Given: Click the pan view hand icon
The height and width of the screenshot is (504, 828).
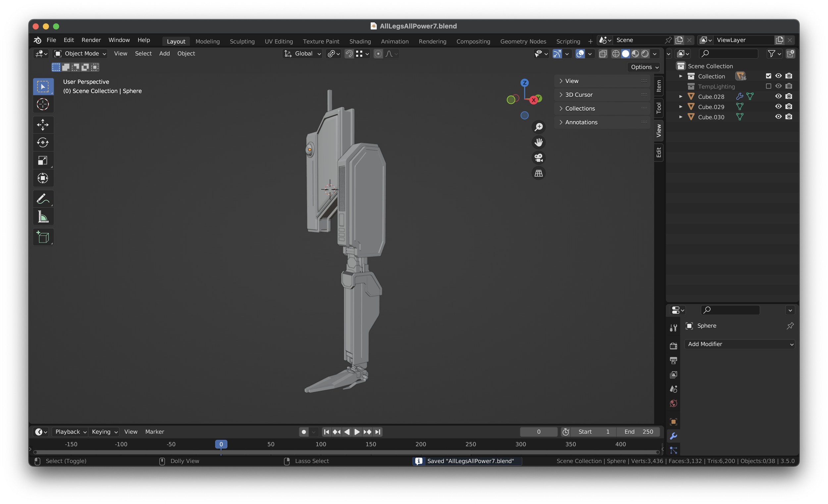Looking at the screenshot, I should 539,142.
